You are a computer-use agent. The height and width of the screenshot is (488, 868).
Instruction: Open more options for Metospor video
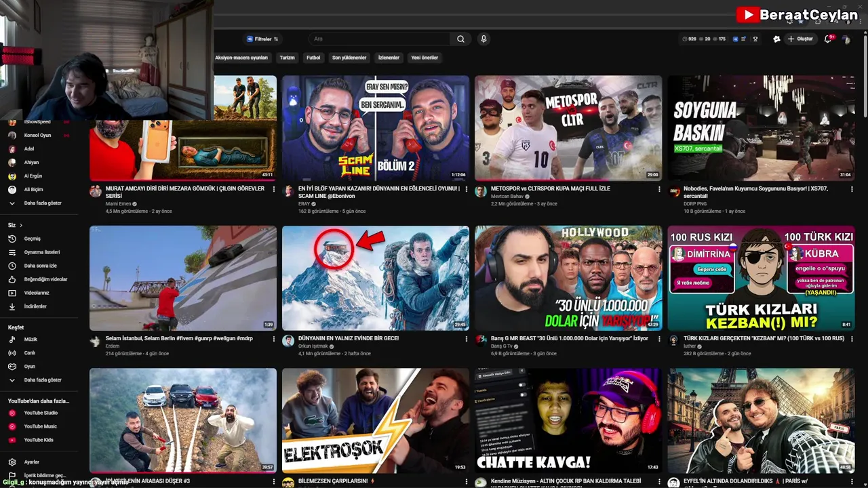[659, 189]
